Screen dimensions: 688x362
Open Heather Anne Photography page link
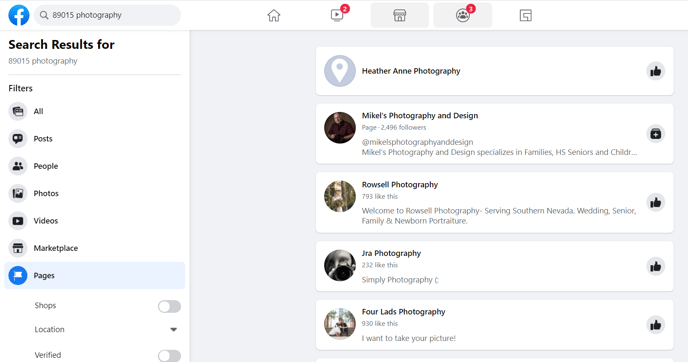point(411,71)
